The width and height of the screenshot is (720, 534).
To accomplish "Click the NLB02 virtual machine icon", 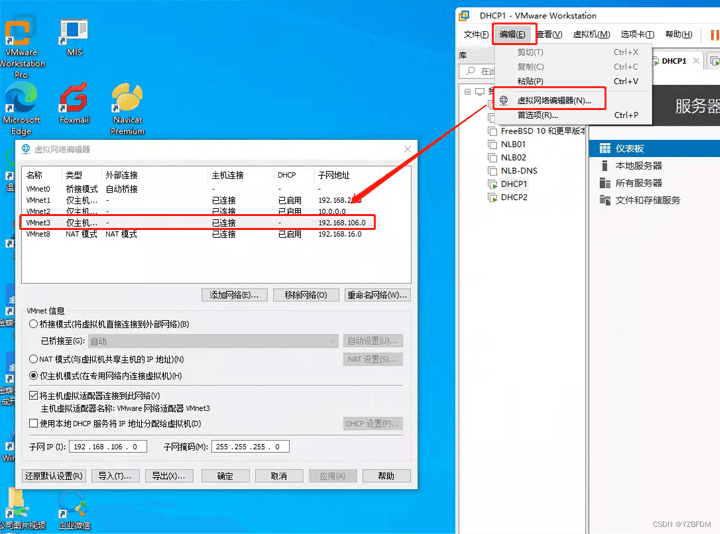I will coord(492,158).
